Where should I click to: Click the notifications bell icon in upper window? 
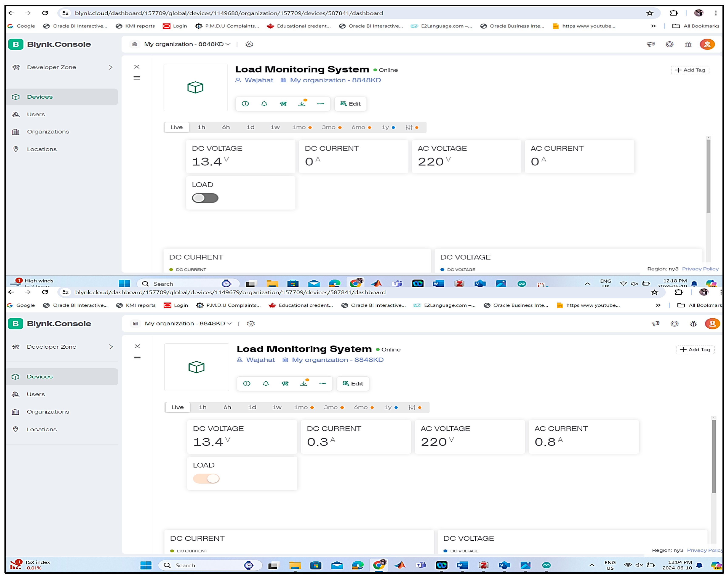click(x=264, y=104)
